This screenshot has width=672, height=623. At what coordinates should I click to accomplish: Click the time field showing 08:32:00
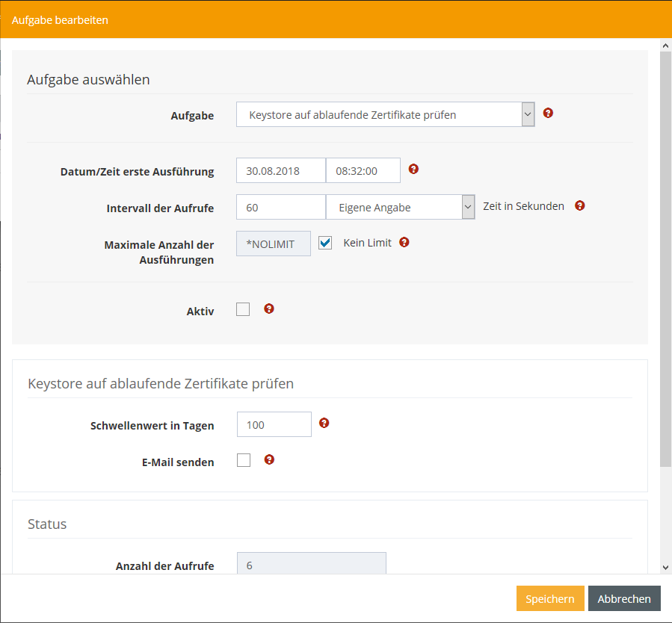(x=363, y=170)
